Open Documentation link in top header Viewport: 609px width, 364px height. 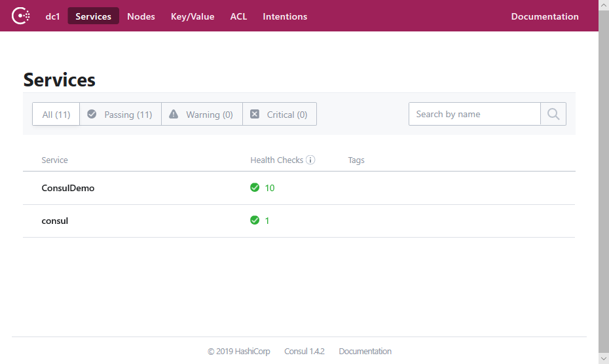(545, 16)
